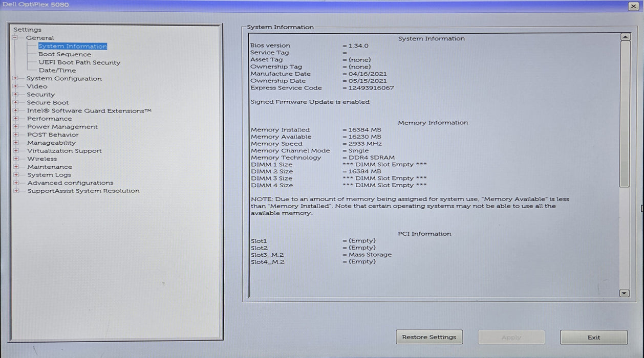
Task: Select the Video category label
Action: (x=37, y=86)
